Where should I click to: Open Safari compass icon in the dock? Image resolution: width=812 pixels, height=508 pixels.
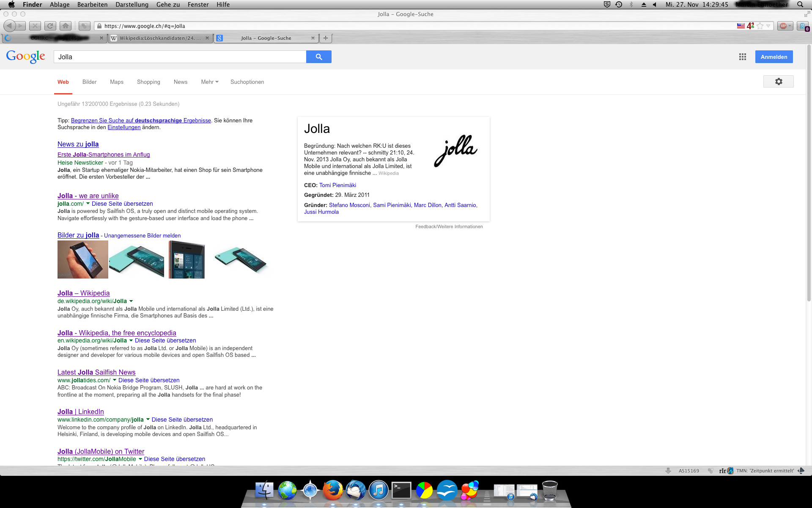coord(310,490)
